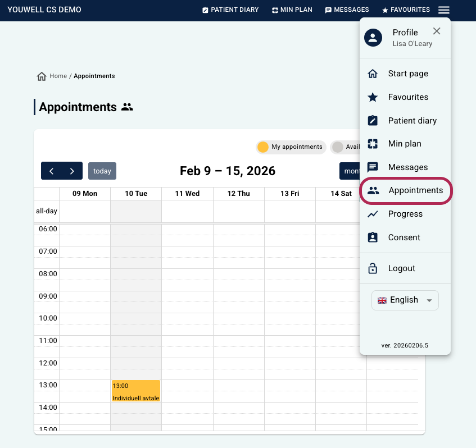
Task: Click the Appointments people icon in menu
Action: point(373,190)
